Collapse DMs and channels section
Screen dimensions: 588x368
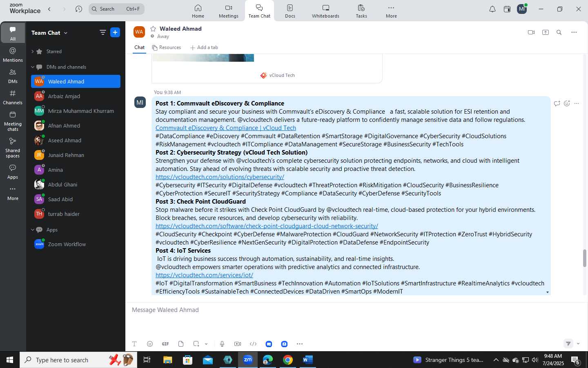tap(32, 67)
